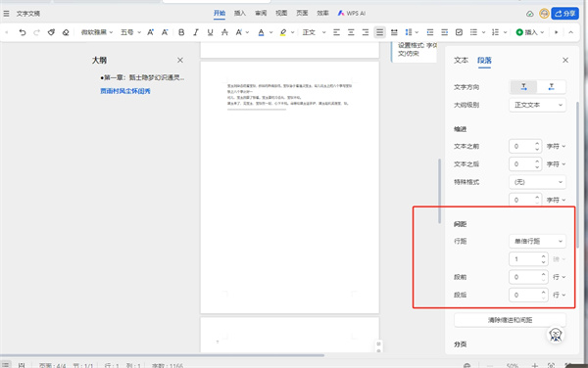Click the cloud sync icon

click(x=530, y=14)
